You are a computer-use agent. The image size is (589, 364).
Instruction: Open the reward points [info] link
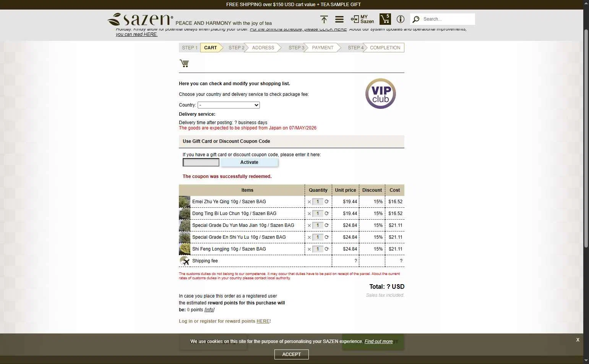209,310
